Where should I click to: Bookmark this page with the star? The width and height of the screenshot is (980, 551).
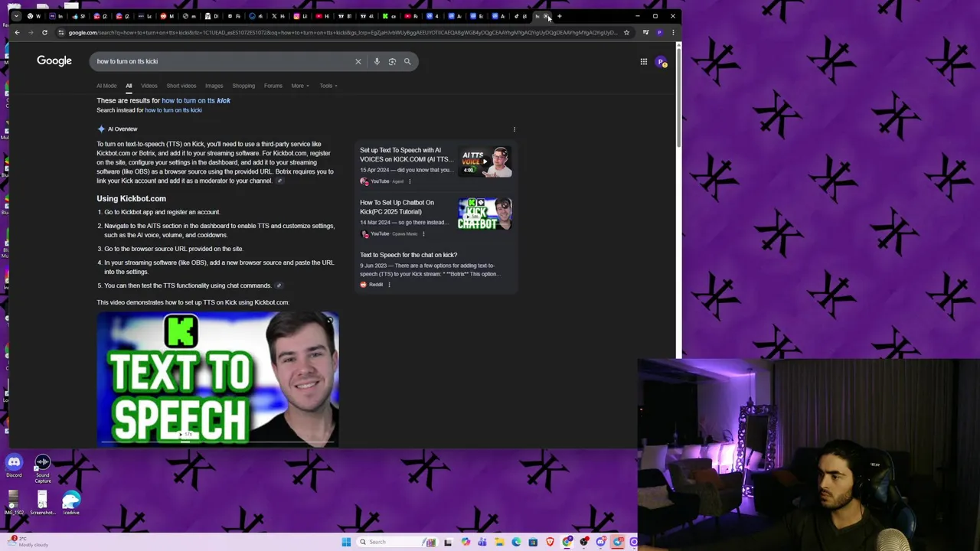(x=626, y=32)
